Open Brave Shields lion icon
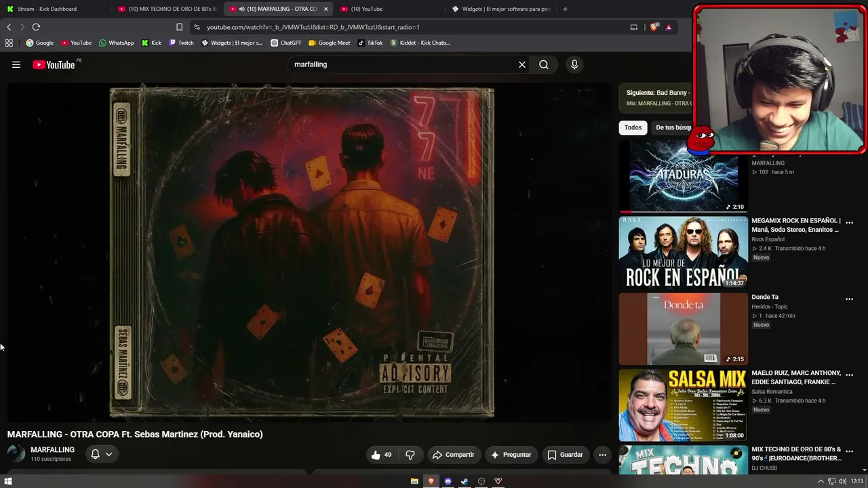 coord(654,27)
